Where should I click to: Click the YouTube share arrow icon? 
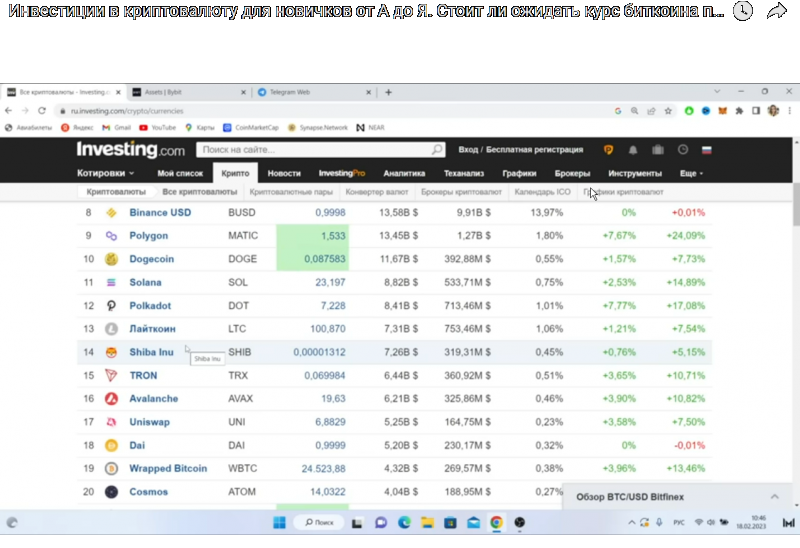click(x=777, y=11)
